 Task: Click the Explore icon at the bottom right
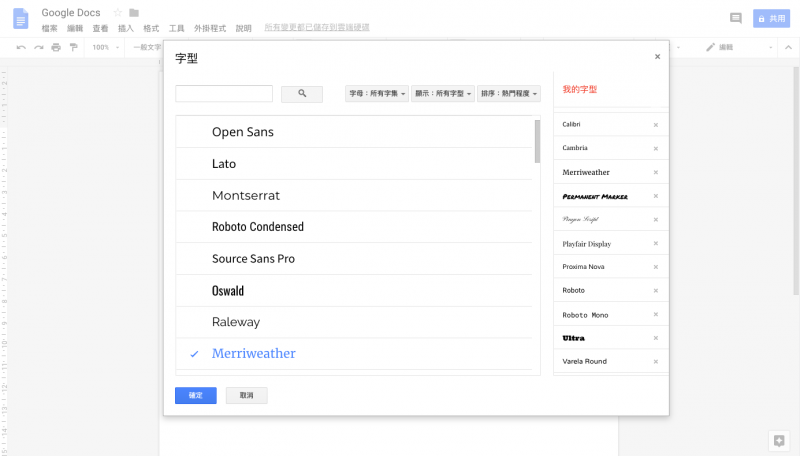[779, 441]
